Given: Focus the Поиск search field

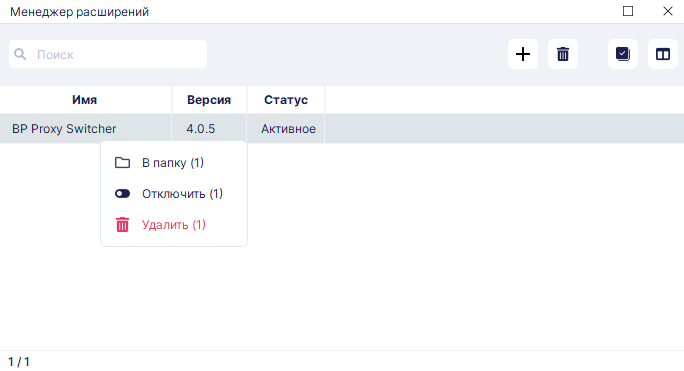Looking at the screenshot, I should tap(108, 54).
